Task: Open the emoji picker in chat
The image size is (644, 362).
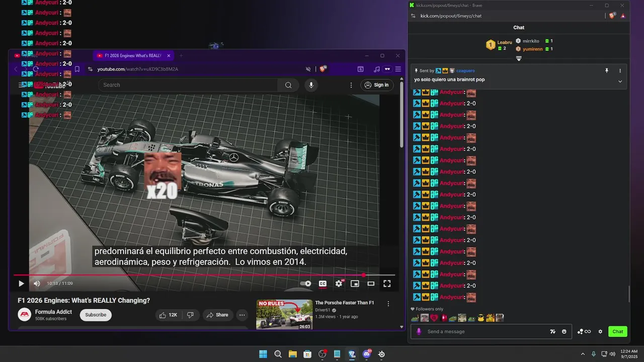Action: coord(564,332)
